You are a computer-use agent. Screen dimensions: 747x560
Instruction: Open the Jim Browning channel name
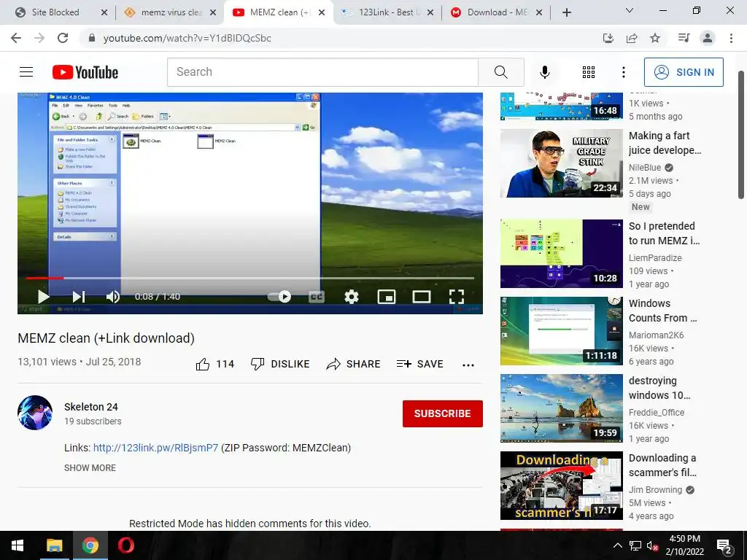click(x=655, y=490)
